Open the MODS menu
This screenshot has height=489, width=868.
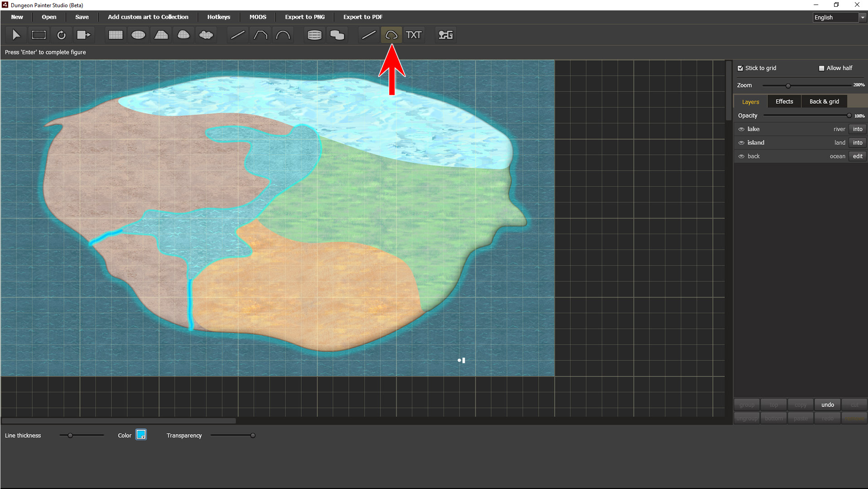258,17
